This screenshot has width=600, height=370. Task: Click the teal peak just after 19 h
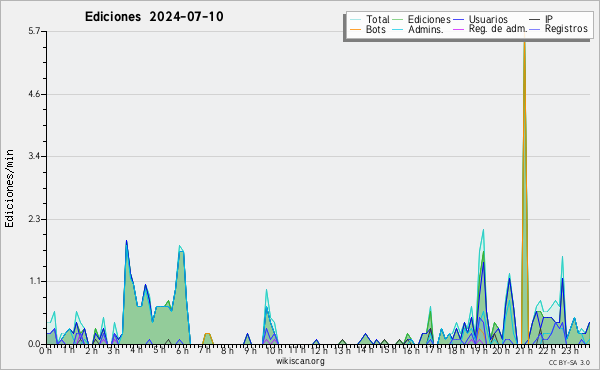pos(483,232)
